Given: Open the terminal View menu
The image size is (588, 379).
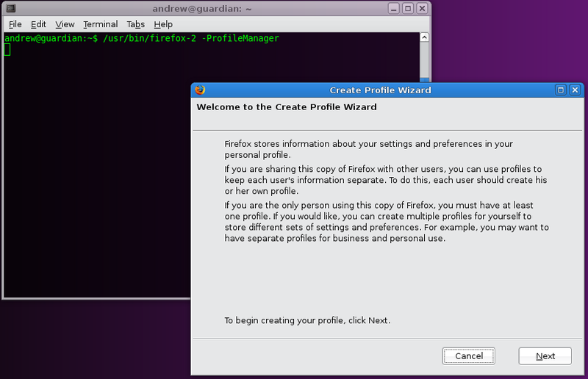Looking at the screenshot, I should point(65,24).
